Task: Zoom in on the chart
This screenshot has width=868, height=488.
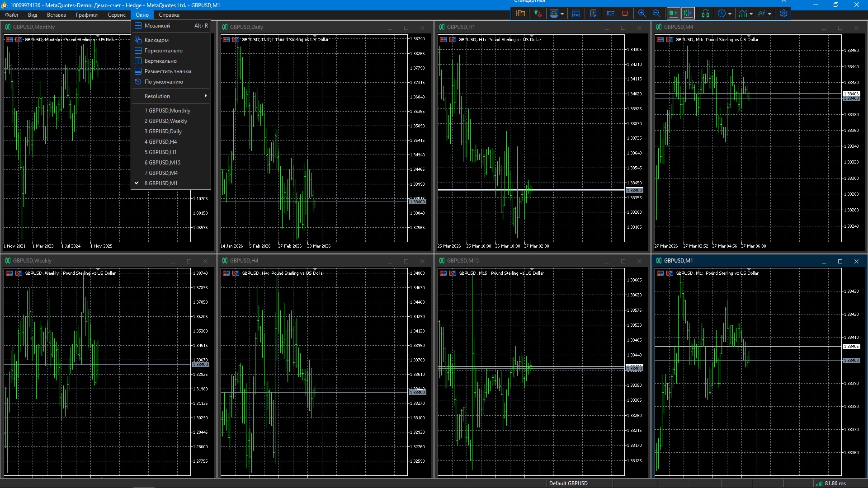Action: click(x=642, y=14)
